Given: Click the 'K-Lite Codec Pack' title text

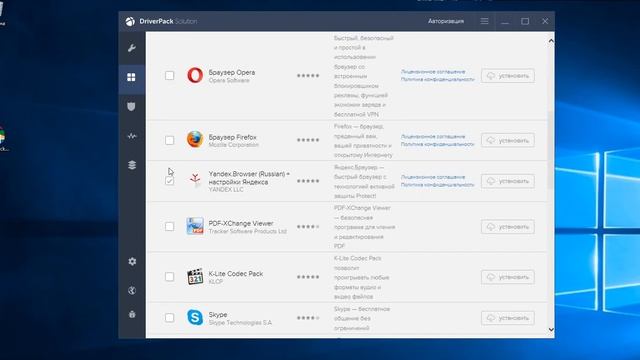Looking at the screenshot, I should [236, 273].
